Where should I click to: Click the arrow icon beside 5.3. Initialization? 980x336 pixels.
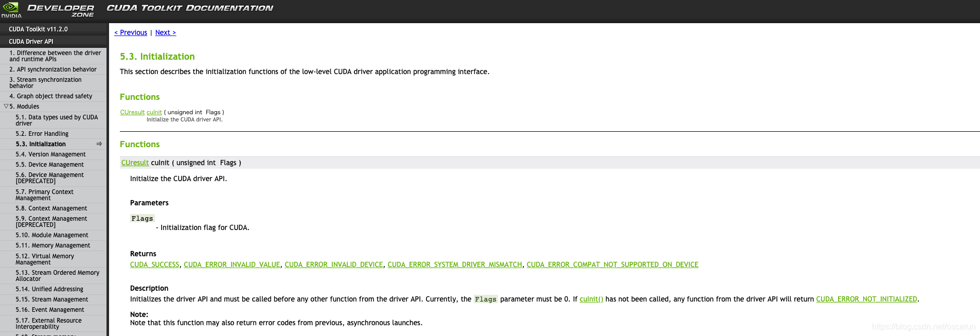(x=99, y=144)
